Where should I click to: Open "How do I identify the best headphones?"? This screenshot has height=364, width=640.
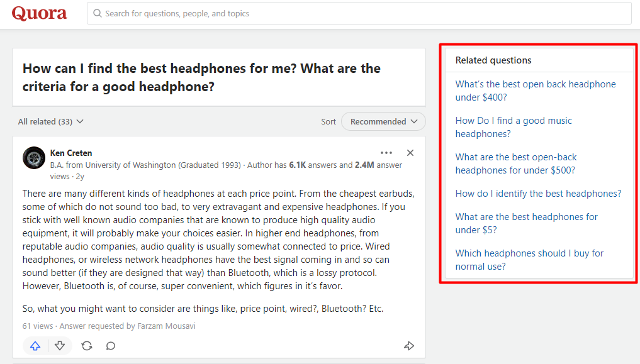coord(538,194)
